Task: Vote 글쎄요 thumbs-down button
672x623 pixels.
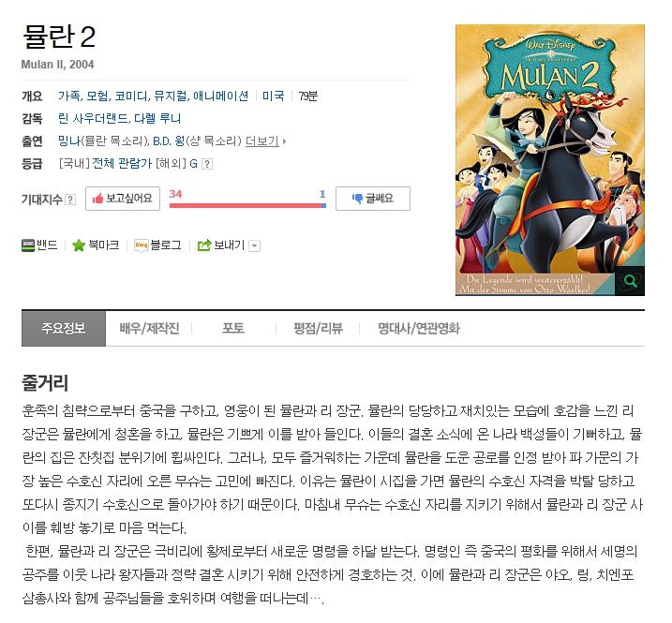Action: (x=373, y=199)
